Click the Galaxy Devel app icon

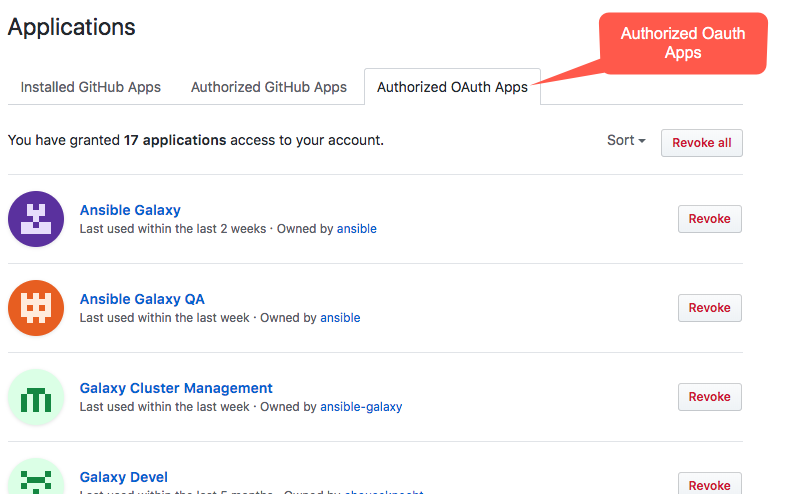36,477
